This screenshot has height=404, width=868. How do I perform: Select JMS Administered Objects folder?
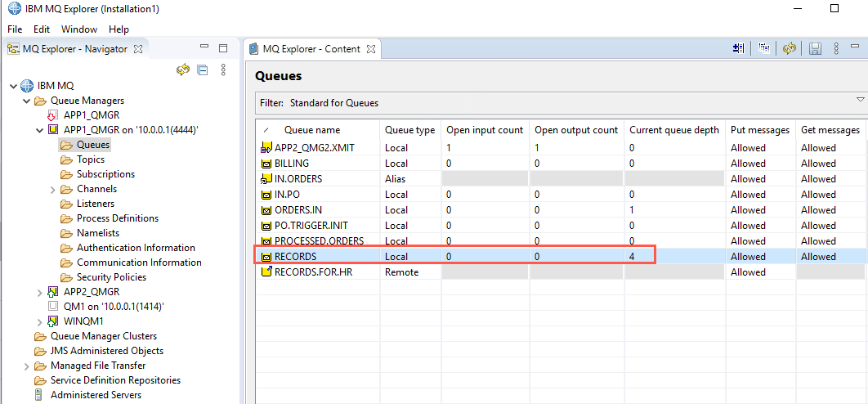pos(107,351)
